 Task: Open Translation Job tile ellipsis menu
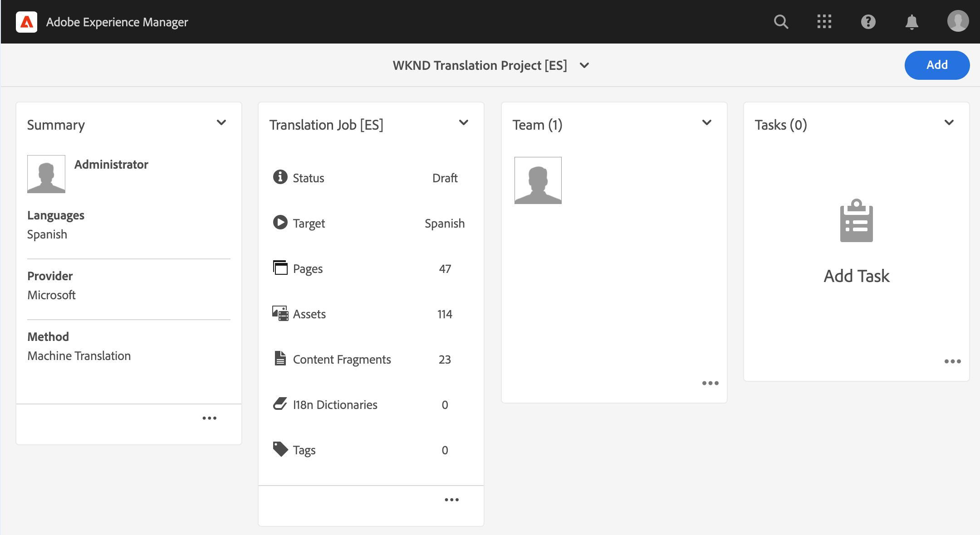pyautogui.click(x=451, y=500)
